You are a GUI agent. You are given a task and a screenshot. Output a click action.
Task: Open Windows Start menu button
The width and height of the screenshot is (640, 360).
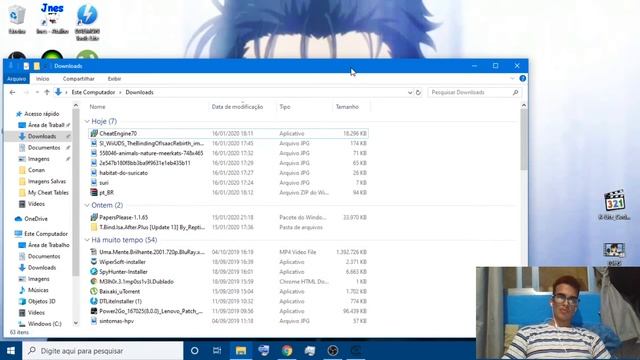pos(11,351)
